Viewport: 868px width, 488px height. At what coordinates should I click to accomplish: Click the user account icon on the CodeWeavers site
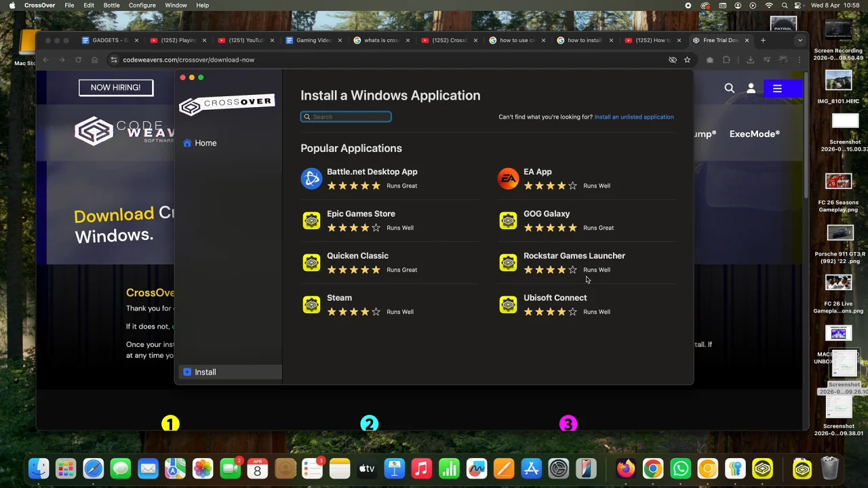(751, 88)
